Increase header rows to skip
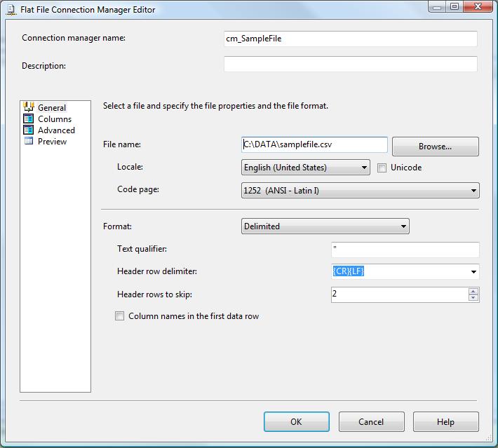The height and width of the screenshot is (448, 498). point(473,292)
